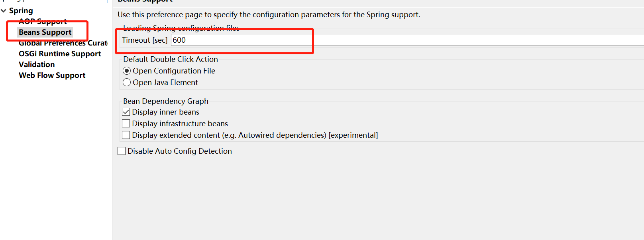The height and width of the screenshot is (240, 644).
Task: Click the Timeout [sec] label
Action: pos(145,40)
